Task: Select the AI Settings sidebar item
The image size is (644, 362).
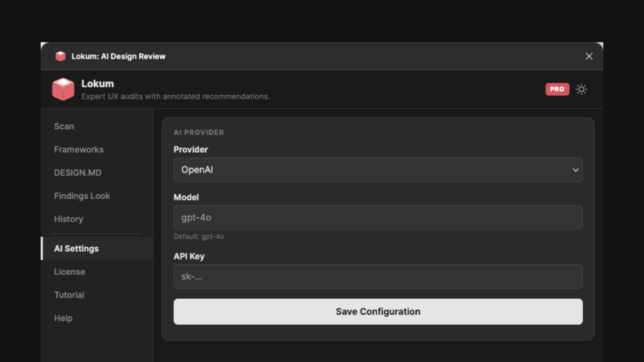Action: click(97, 249)
